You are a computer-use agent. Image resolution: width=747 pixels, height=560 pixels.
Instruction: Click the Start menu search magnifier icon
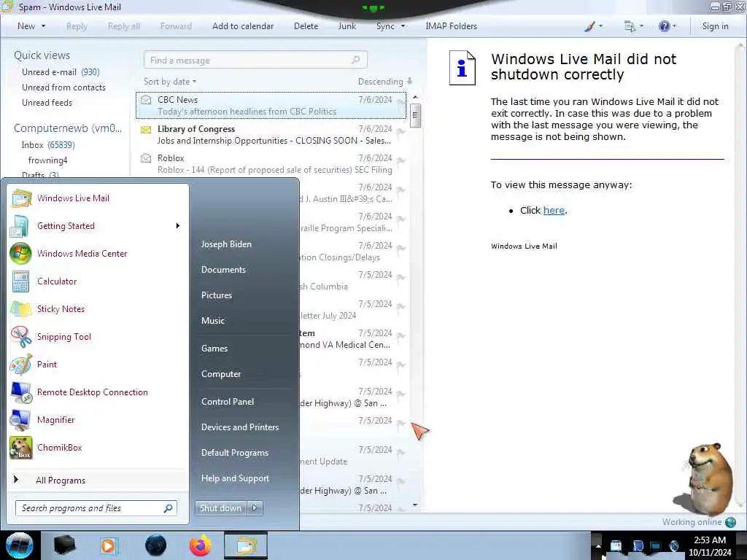point(168,508)
